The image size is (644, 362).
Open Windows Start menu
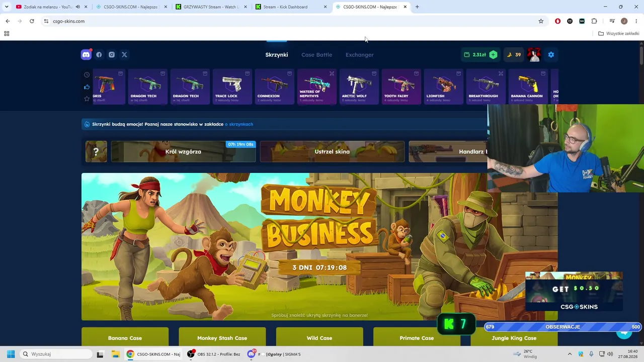[x=11, y=354]
